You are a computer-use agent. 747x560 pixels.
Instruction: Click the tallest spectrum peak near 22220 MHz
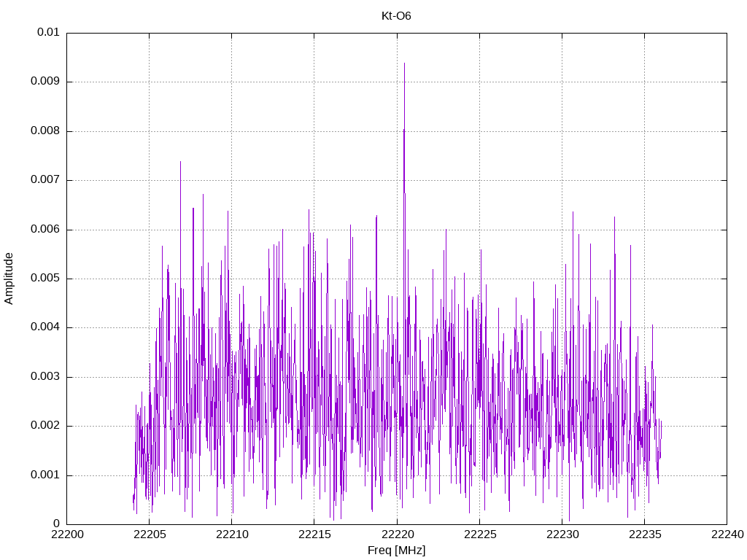pyautogui.click(x=404, y=63)
